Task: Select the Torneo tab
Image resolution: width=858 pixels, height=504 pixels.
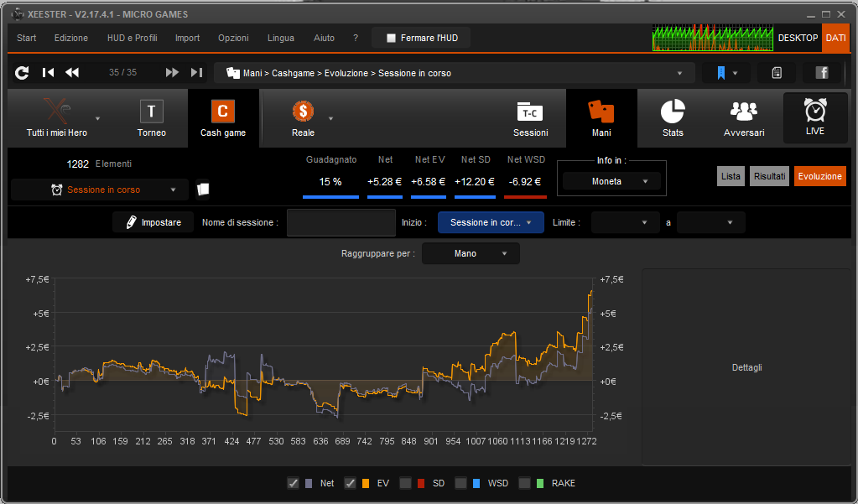Action: [152, 118]
